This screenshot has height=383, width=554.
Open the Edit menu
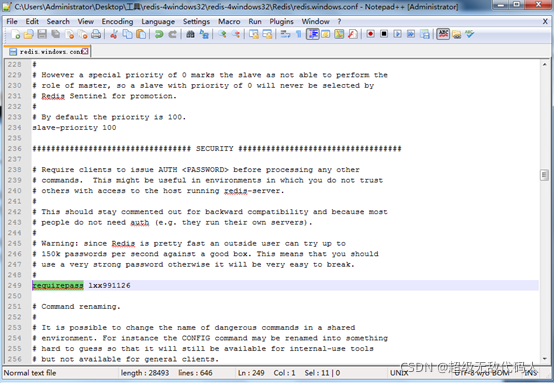coord(32,22)
